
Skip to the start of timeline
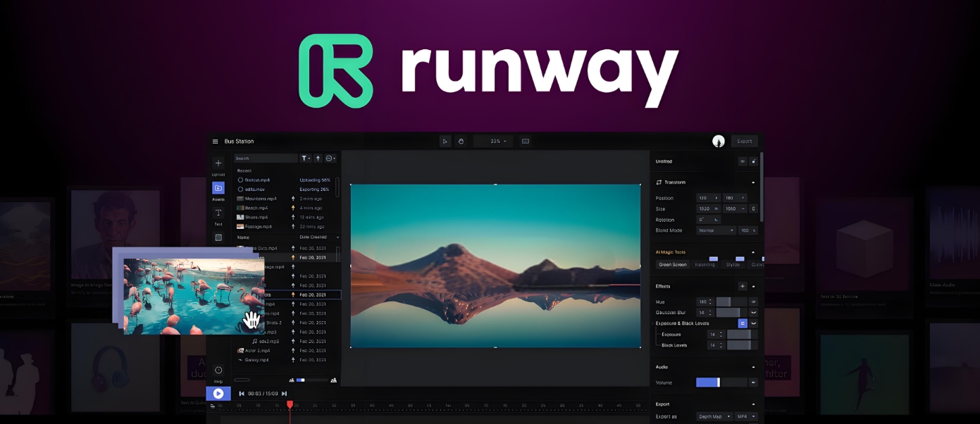[x=242, y=394]
